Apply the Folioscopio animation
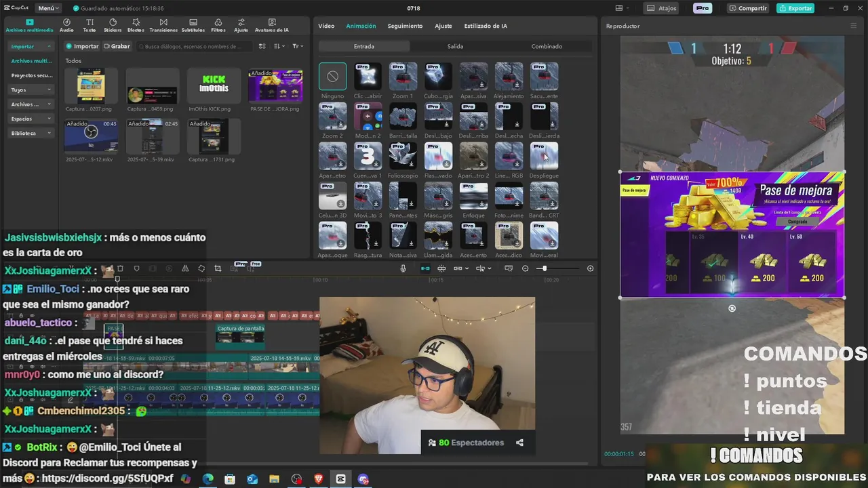This screenshot has height=488, width=868. tap(402, 157)
